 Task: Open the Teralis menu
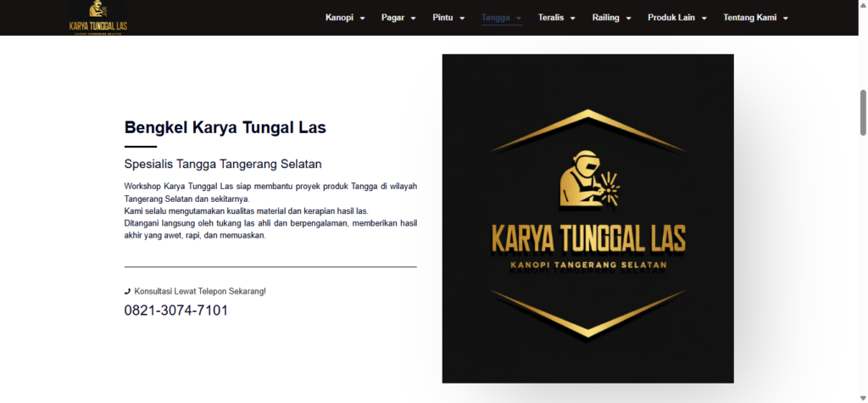pos(551,18)
